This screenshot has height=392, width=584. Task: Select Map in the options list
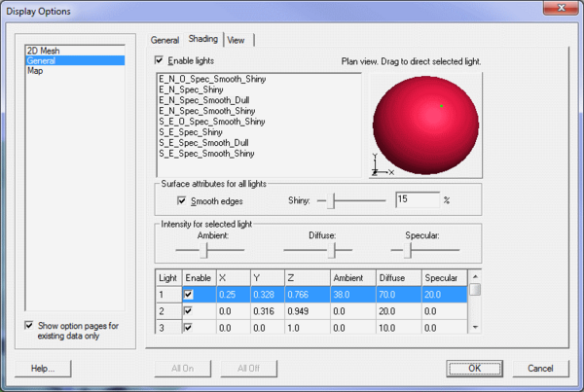(x=35, y=71)
